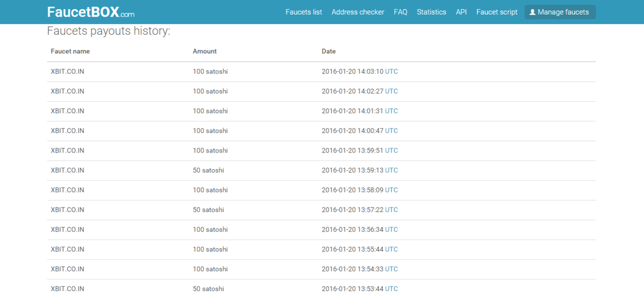This screenshot has height=293, width=644.
Task: Click the Faucet name column header
Action: (70, 51)
